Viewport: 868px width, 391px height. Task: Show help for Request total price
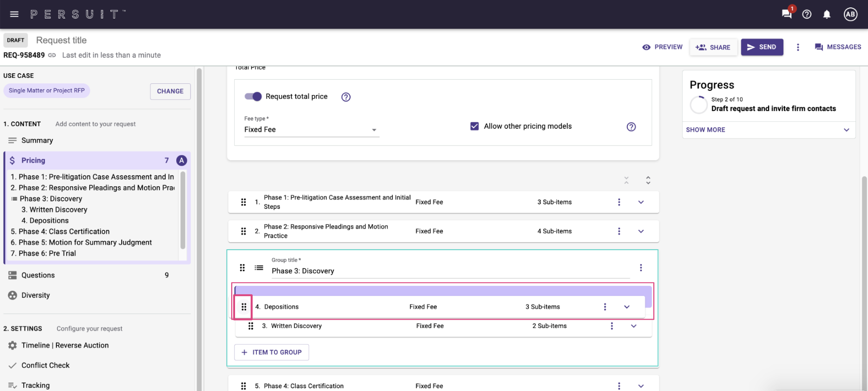click(x=346, y=97)
